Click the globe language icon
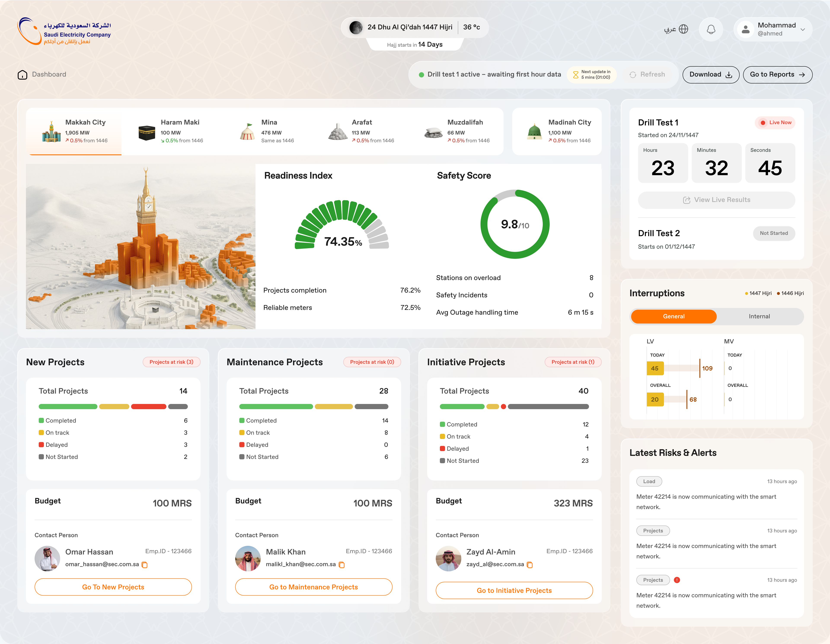830x644 pixels. (683, 29)
